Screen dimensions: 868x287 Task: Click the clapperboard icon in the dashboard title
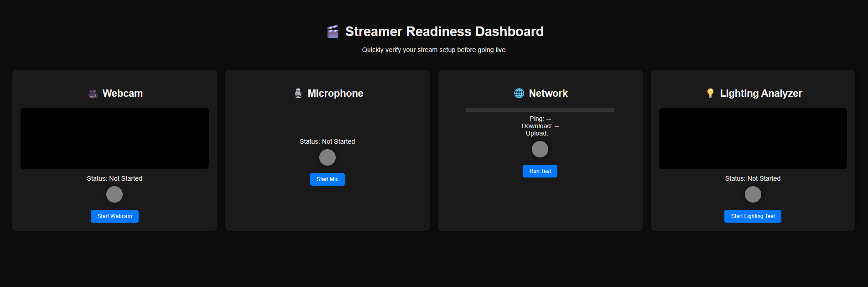click(333, 31)
